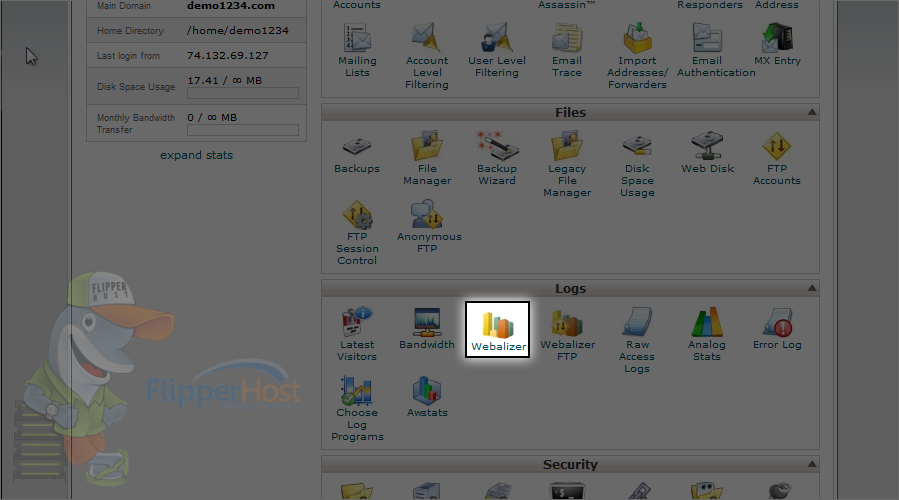The height and width of the screenshot is (500, 899).
Task: Open Backups
Action: point(357,153)
